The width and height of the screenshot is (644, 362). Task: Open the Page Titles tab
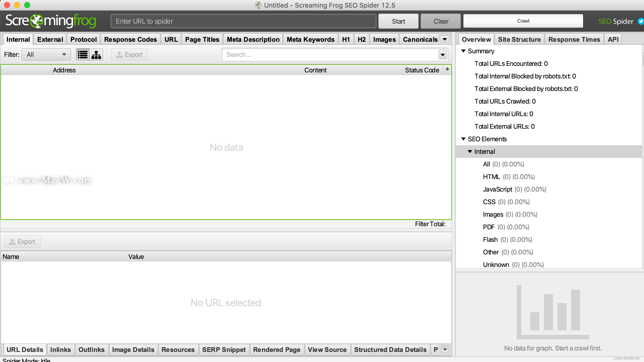202,39
